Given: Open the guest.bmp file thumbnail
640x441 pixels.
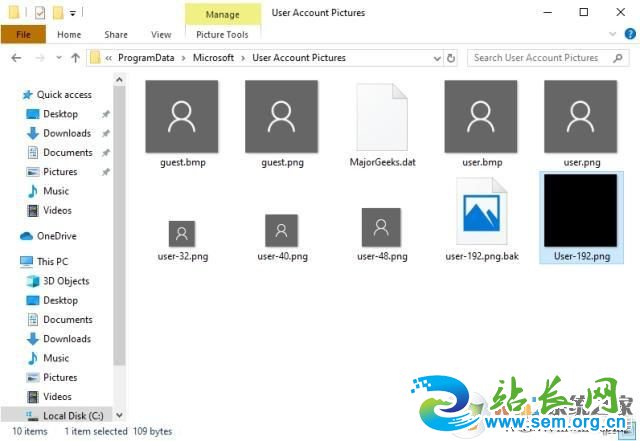Looking at the screenshot, I should coord(182,116).
